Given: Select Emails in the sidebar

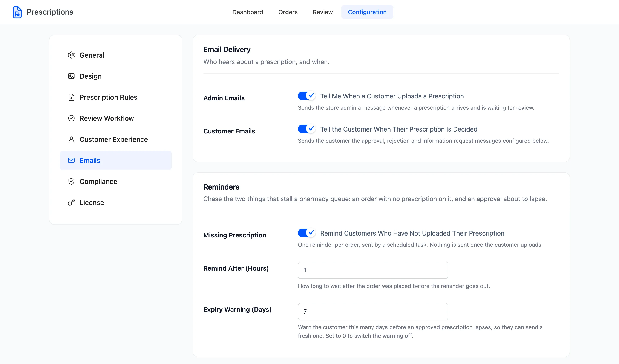Looking at the screenshot, I should point(116,160).
